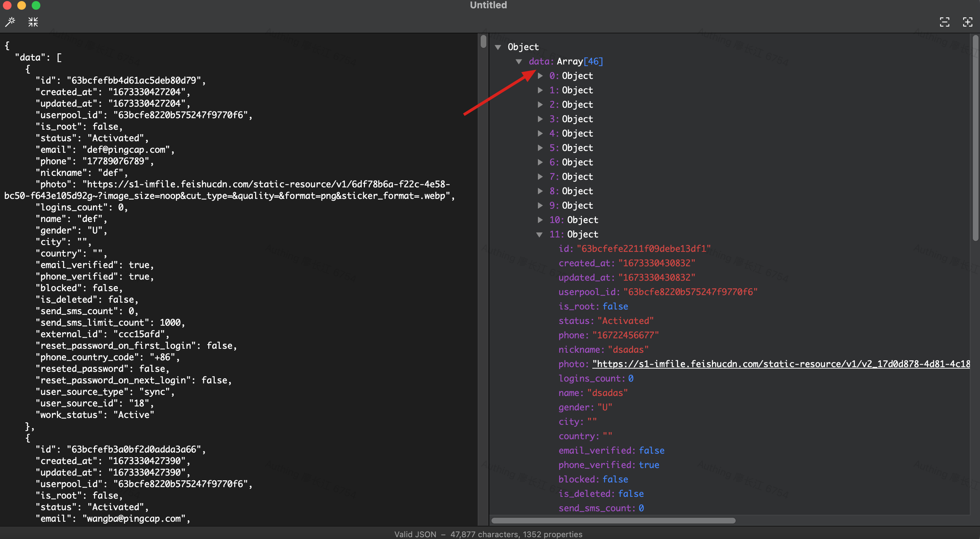The image size is (980, 539).
Task: Click the Valid JSON status text
Action: coord(415,534)
